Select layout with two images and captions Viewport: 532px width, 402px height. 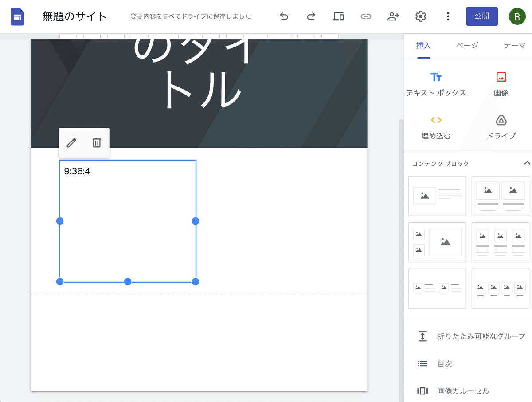coord(501,196)
